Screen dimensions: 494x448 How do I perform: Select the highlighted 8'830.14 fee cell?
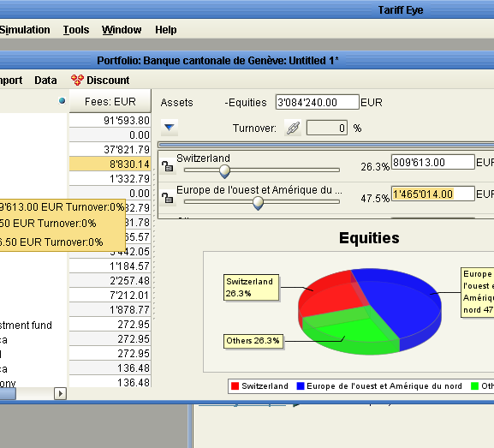(110, 164)
